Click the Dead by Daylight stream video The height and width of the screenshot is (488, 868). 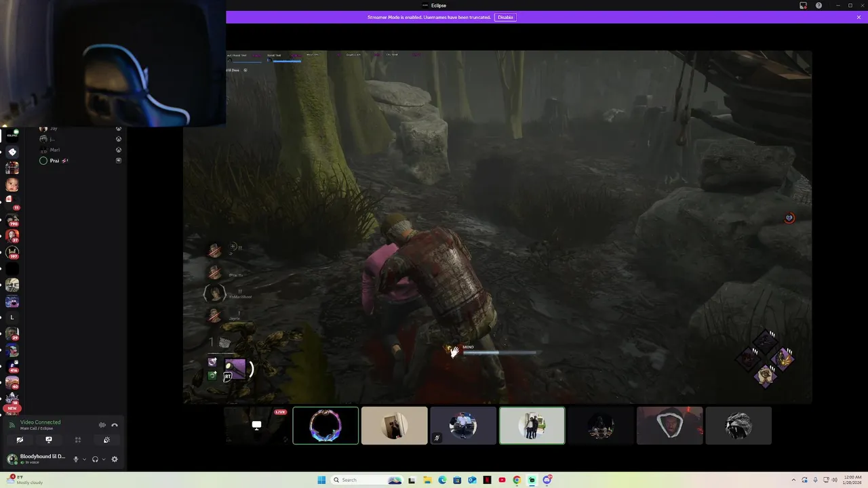tap(497, 226)
